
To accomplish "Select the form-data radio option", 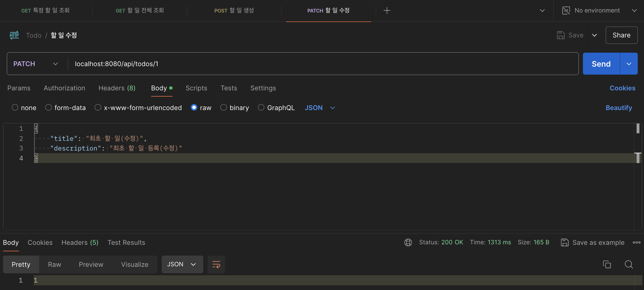I will 48,108.
